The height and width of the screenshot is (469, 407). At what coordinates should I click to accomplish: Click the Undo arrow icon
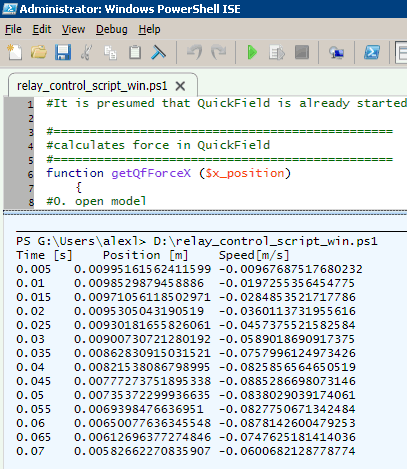pos(195,52)
